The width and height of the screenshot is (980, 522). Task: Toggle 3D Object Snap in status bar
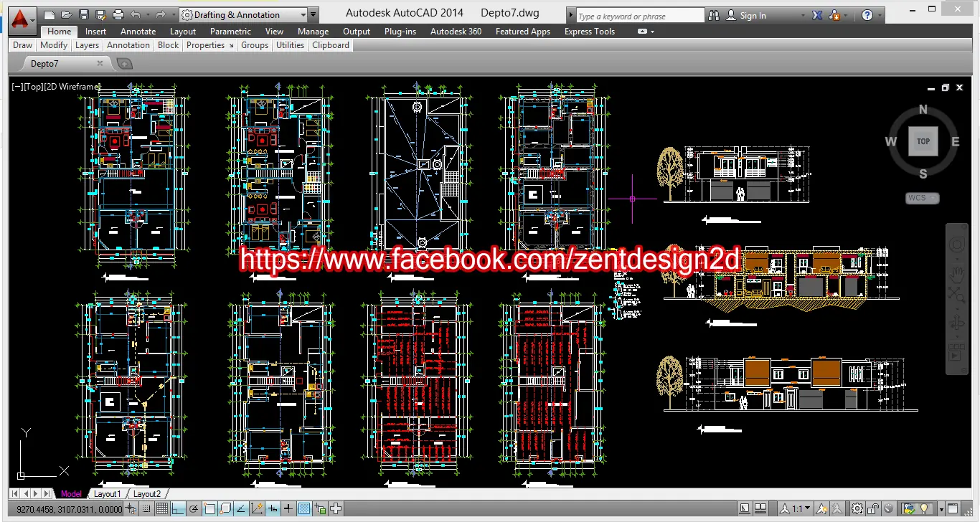(225, 509)
